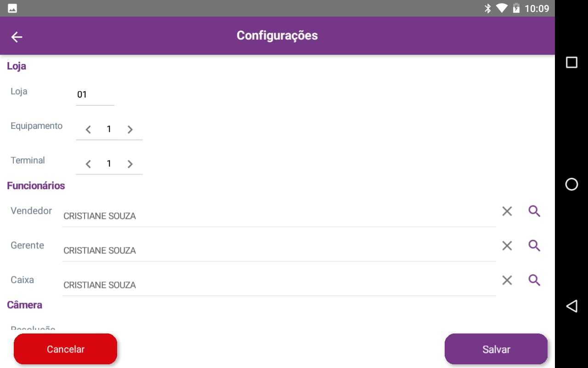588x368 pixels.
Task: Open Android recent apps square
Action: (x=571, y=63)
